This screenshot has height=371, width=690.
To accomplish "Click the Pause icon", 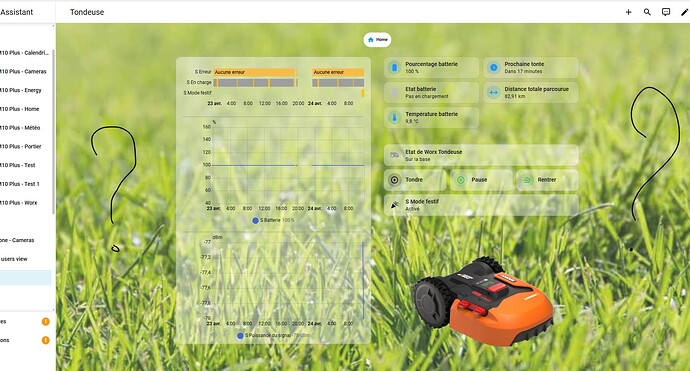I will point(461,180).
